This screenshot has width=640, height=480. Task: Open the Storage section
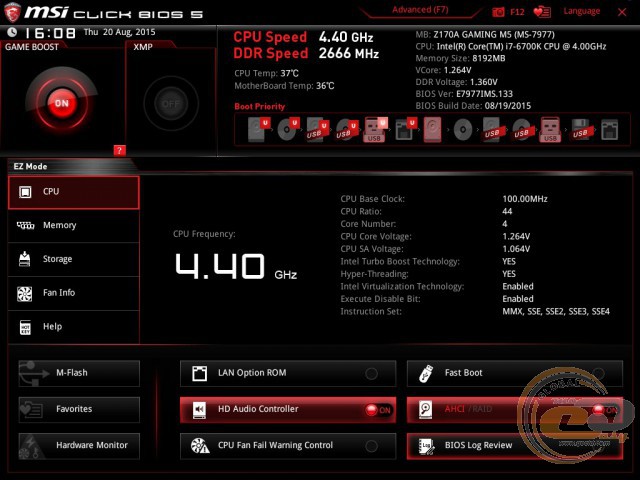coord(73,260)
